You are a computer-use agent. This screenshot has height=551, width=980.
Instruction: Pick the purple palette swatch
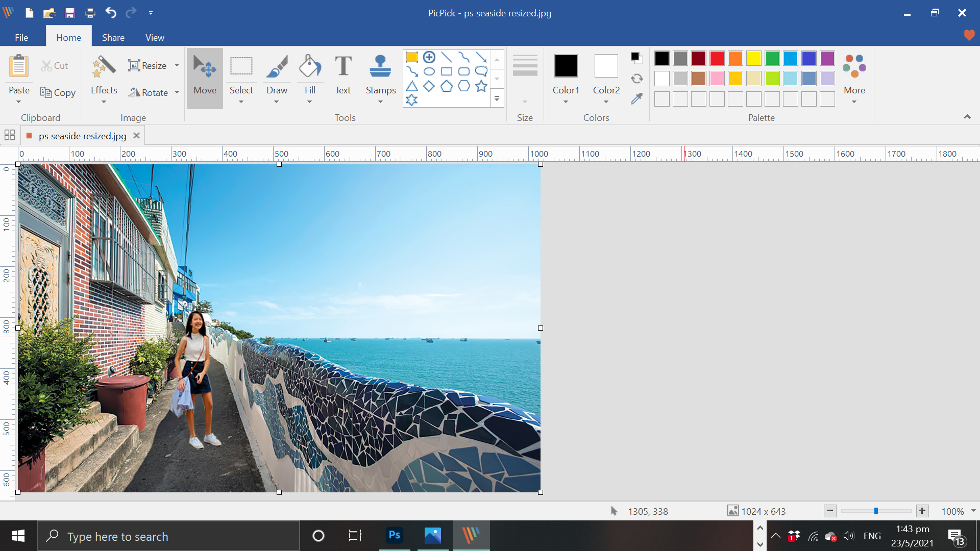coord(827,58)
